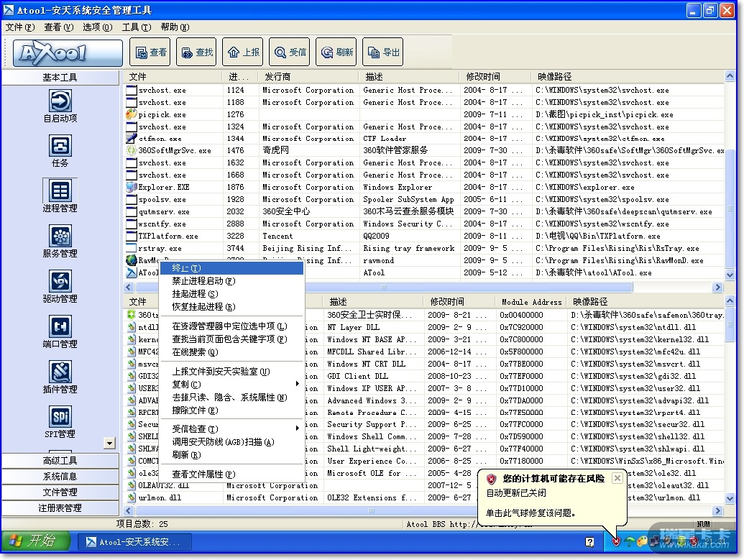Choose 禁止进程启动(F) in context menu
The width and height of the screenshot is (744, 560).
click(x=231, y=281)
